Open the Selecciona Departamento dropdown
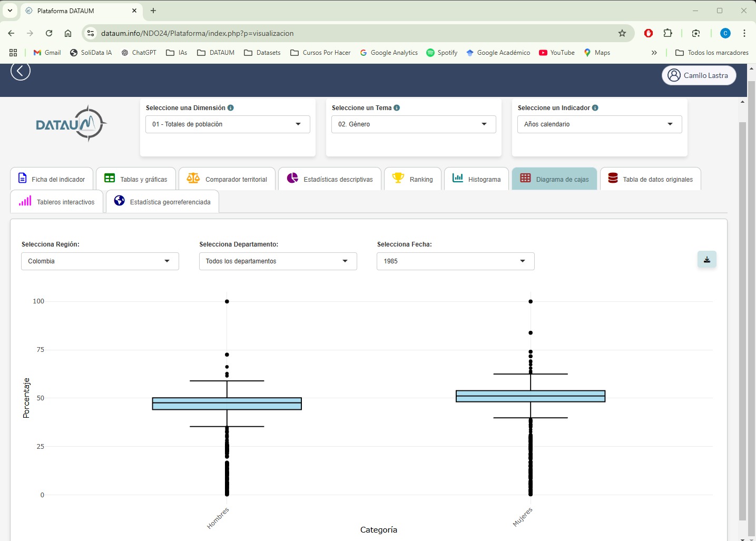This screenshot has height=541, width=756. (278, 261)
